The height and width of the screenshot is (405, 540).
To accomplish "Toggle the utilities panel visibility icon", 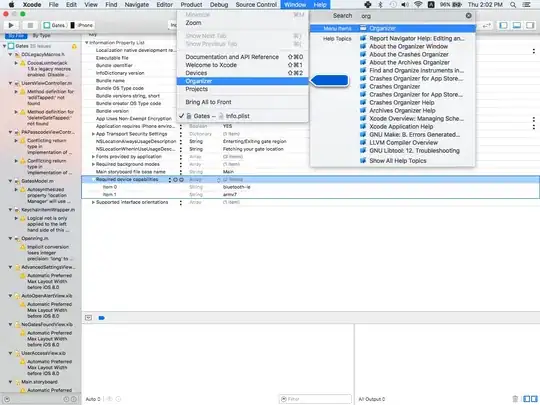I will (530, 25).
